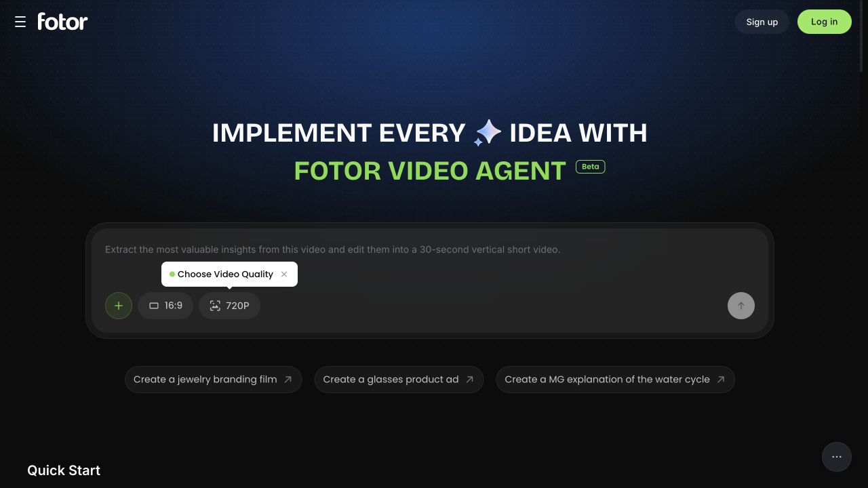Go to the Fotor logo homepage
Image resolution: width=868 pixels, height=488 pixels.
pyautogui.click(x=62, y=22)
